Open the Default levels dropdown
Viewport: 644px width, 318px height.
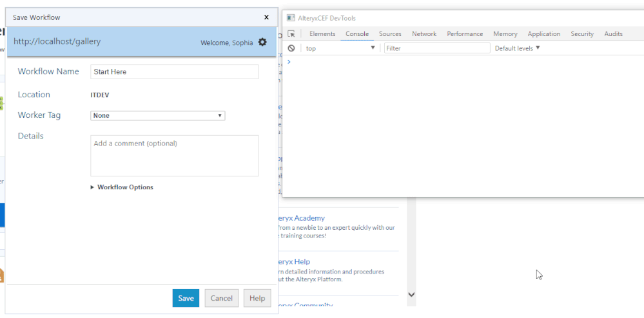(518, 48)
